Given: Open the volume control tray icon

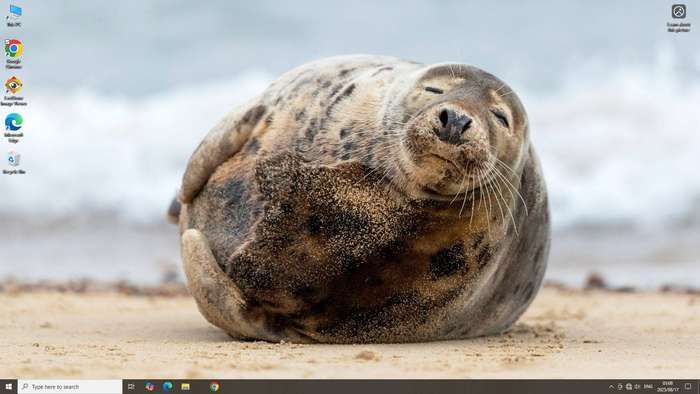Looking at the screenshot, I should (x=638, y=386).
